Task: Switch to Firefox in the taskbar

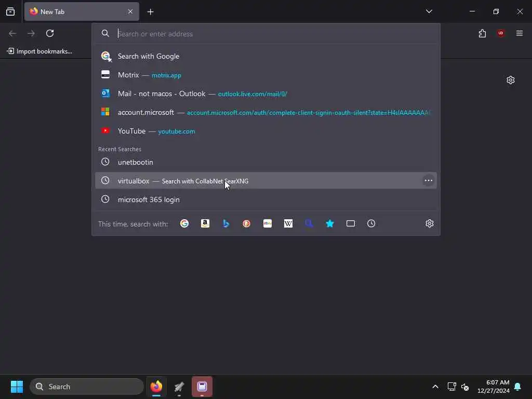Action: click(x=156, y=387)
